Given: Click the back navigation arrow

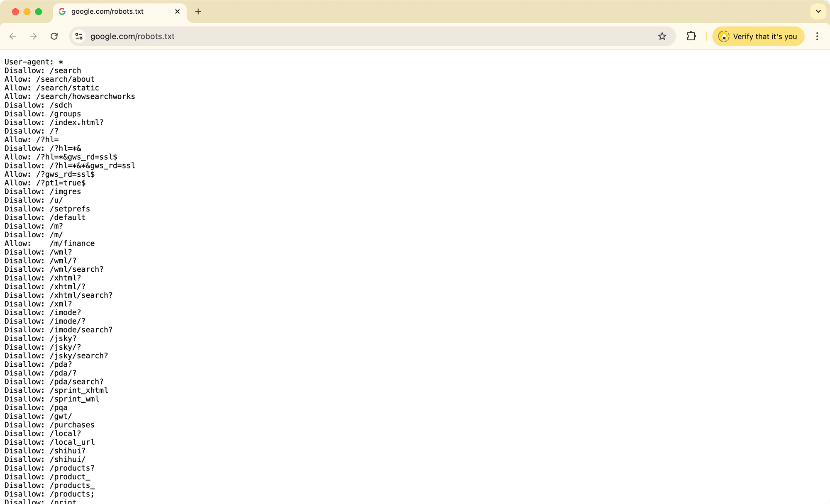Looking at the screenshot, I should point(13,36).
